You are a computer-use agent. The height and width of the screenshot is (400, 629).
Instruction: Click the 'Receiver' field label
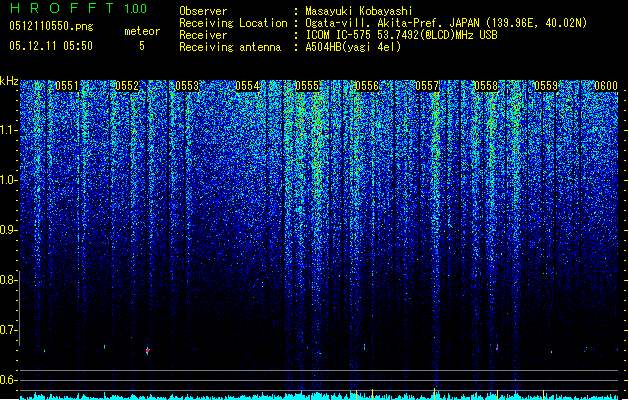point(203,35)
